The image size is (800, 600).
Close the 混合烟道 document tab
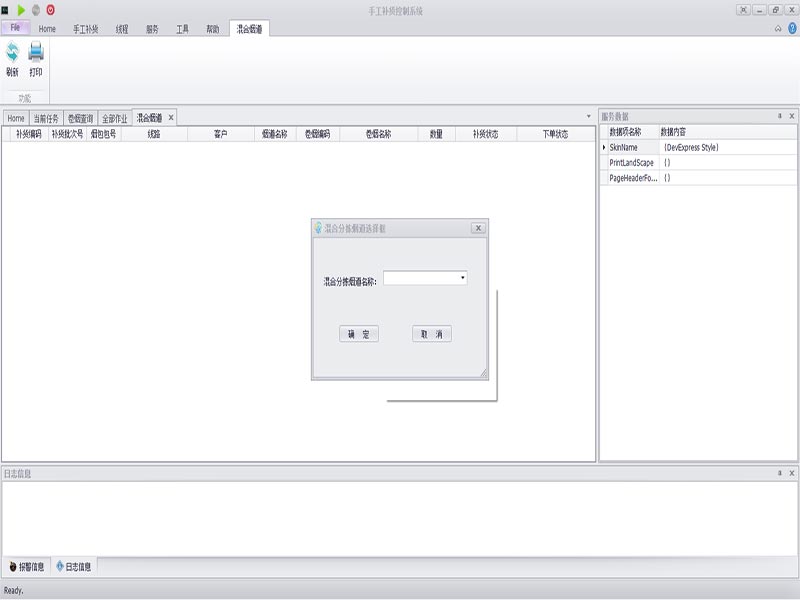[x=171, y=118]
